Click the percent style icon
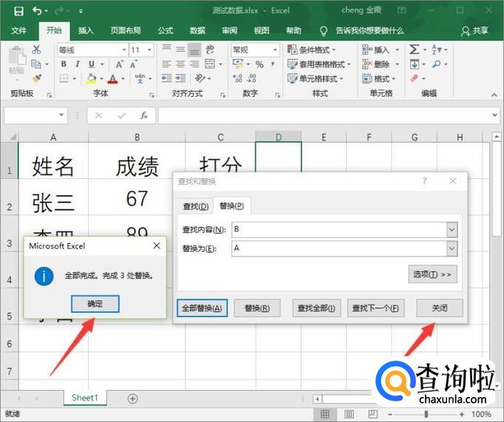Screen dimensions: 504x422 pos(259,65)
